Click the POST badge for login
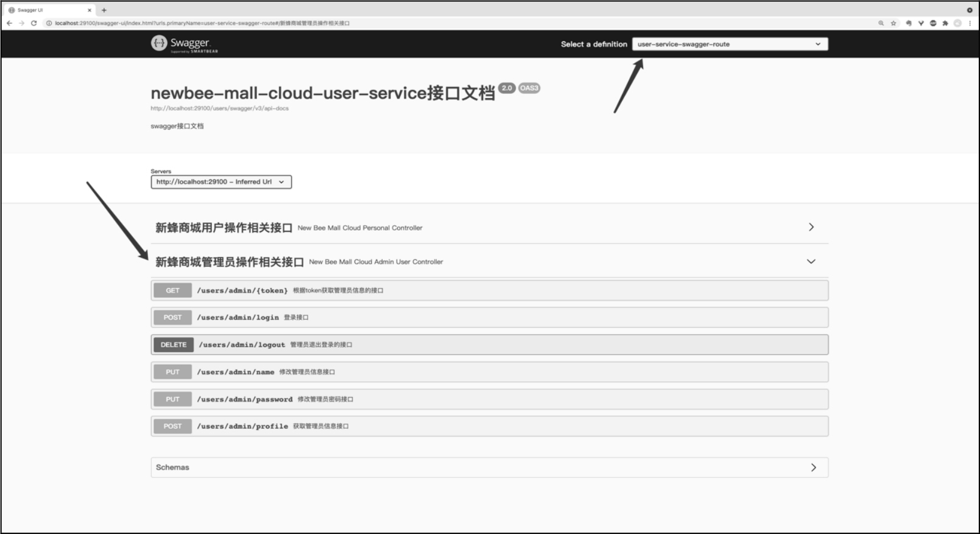Image resolution: width=980 pixels, height=534 pixels. tap(173, 317)
